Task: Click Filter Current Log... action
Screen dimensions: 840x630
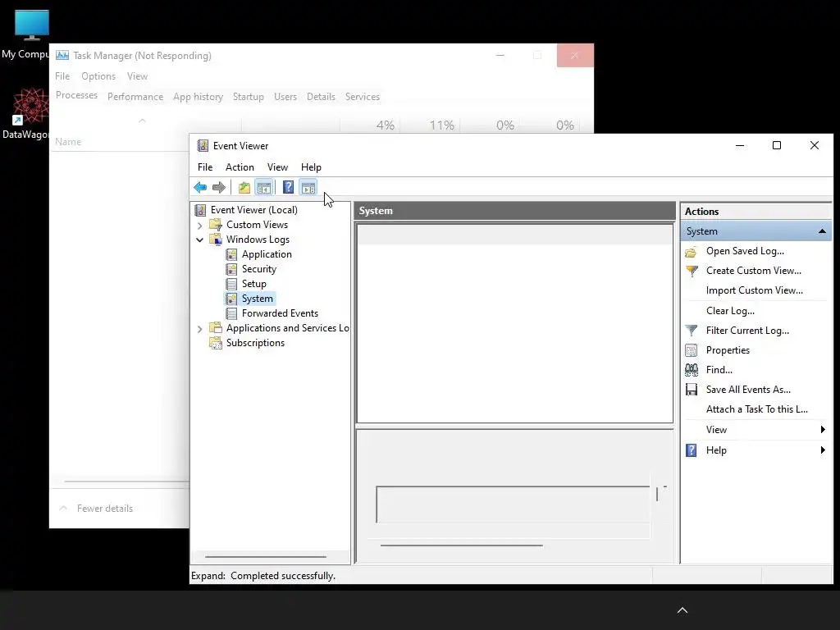Action: tap(747, 331)
